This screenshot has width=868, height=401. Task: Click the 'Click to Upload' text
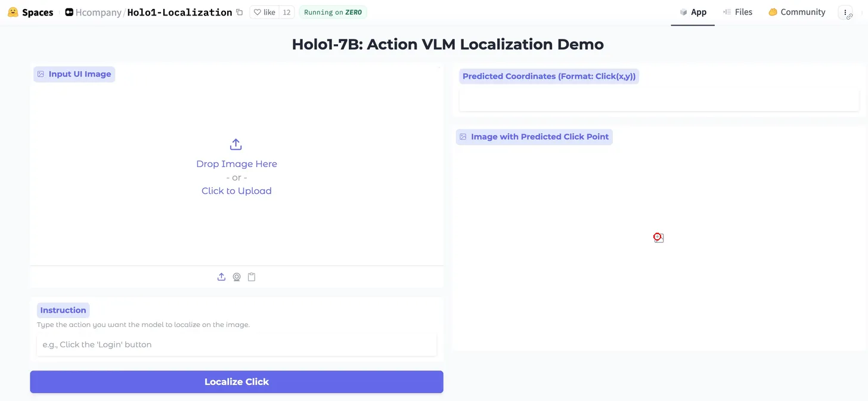click(237, 191)
